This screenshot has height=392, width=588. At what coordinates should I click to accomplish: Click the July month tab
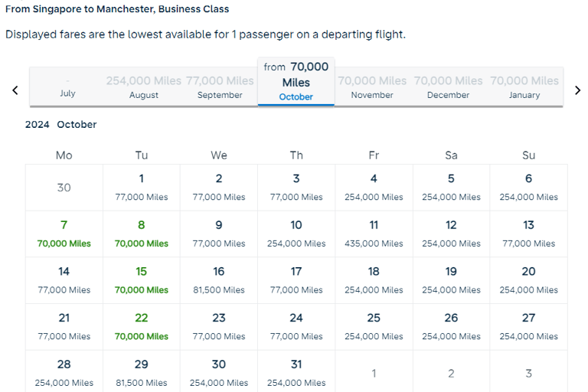67,87
